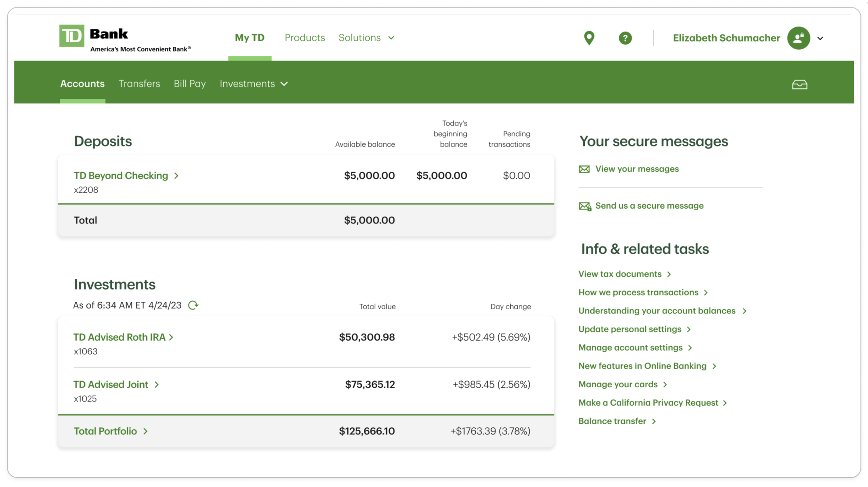Image resolution: width=868 pixels, height=487 pixels.
Task: Click the help question mark icon
Action: coord(625,38)
